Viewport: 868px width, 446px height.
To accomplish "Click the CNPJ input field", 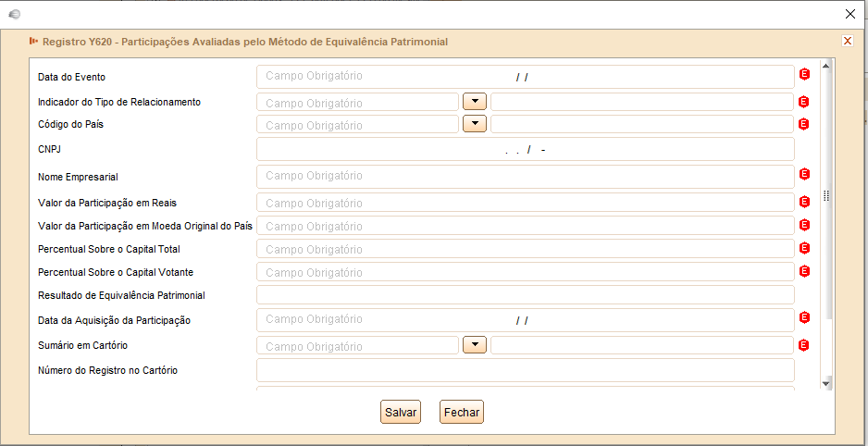I will 526,149.
